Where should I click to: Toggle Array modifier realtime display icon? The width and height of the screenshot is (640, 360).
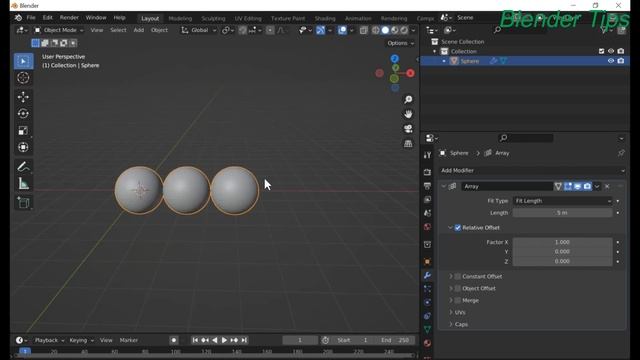[x=577, y=186]
